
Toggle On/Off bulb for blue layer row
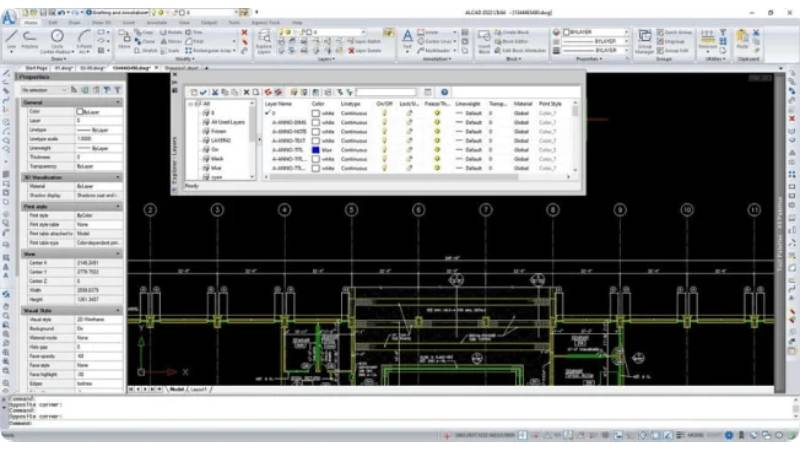pyautogui.click(x=384, y=150)
